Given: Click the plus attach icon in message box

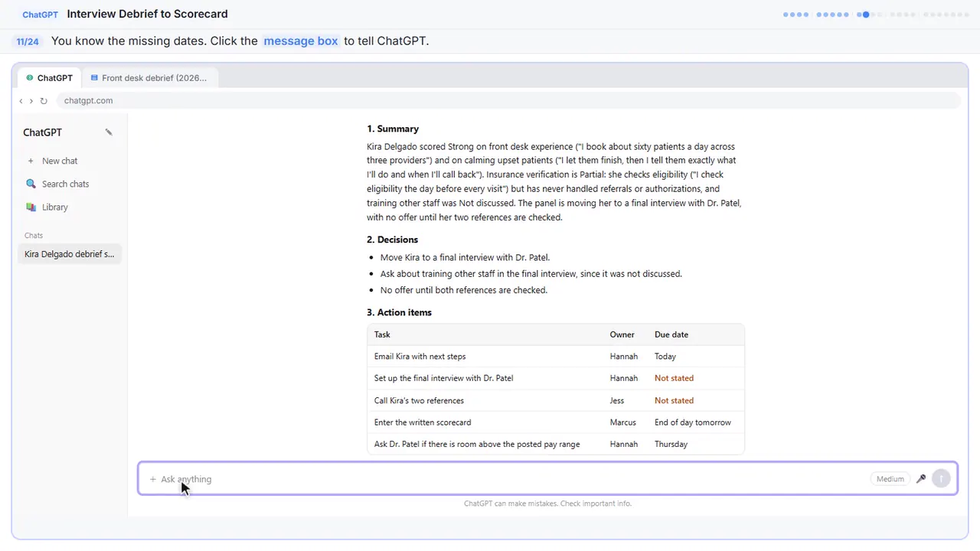Looking at the screenshot, I should point(152,479).
